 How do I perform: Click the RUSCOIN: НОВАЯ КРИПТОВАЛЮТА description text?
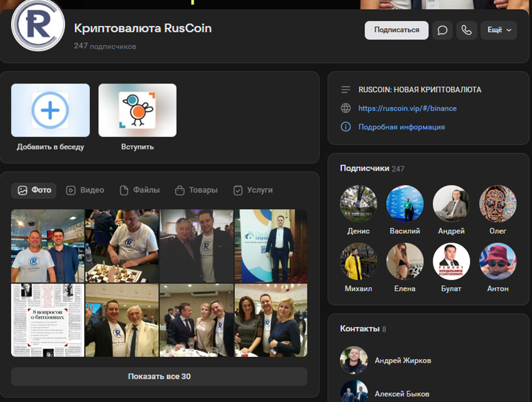click(x=420, y=90)
